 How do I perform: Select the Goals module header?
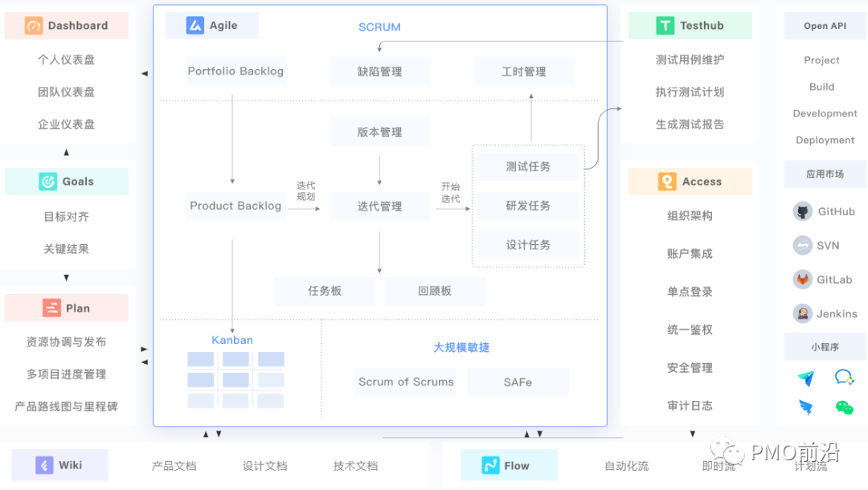click(67, 182)
